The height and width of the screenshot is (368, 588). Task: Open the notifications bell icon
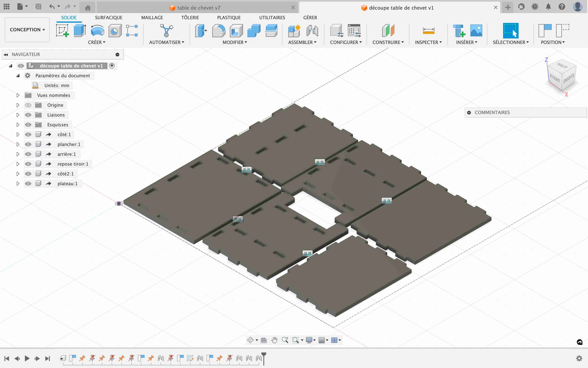548,7
